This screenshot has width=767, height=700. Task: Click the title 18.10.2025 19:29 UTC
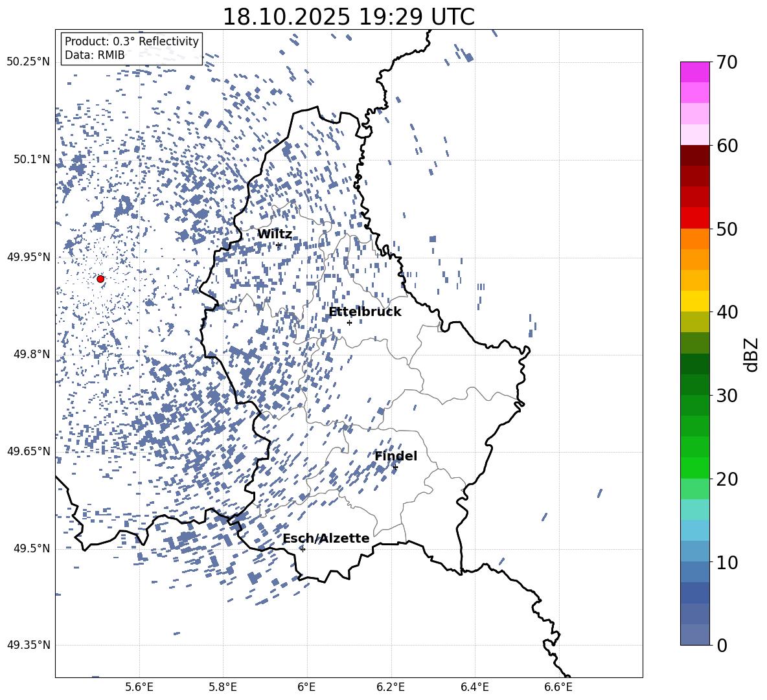[349, 17]
